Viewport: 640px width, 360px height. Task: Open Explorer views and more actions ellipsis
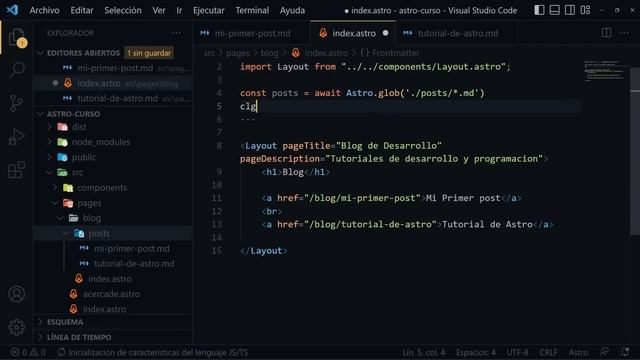[x=176, y=33]
